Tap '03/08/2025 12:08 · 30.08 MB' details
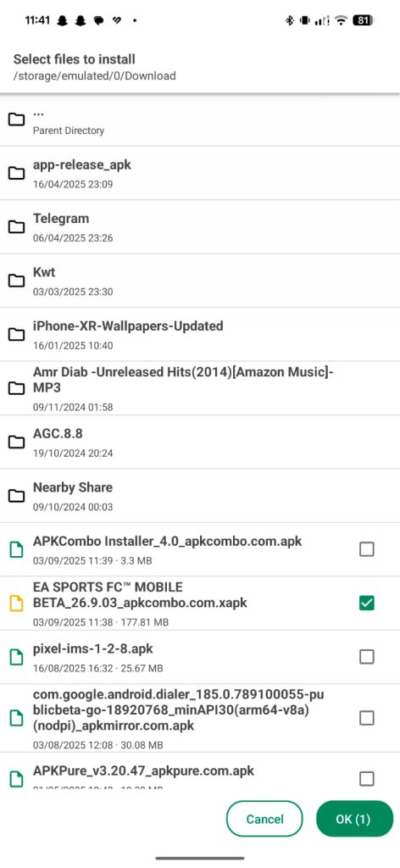Viewport: 400px width, 868px height. click(98, 744)
